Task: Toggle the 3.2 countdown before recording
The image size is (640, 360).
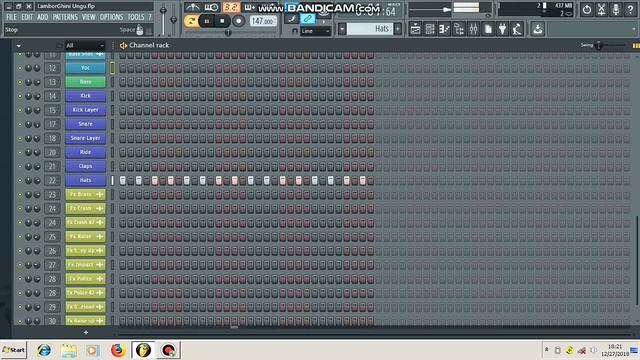Action: click(231, 7)
